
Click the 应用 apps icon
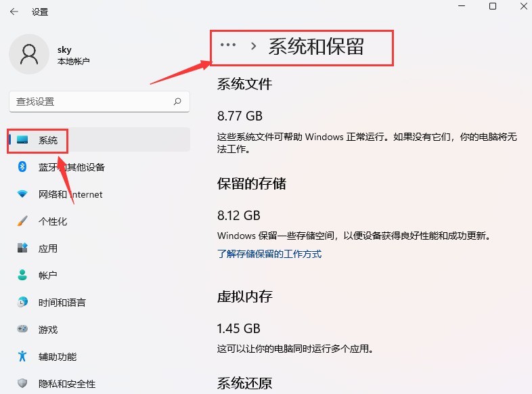(22, 248)
